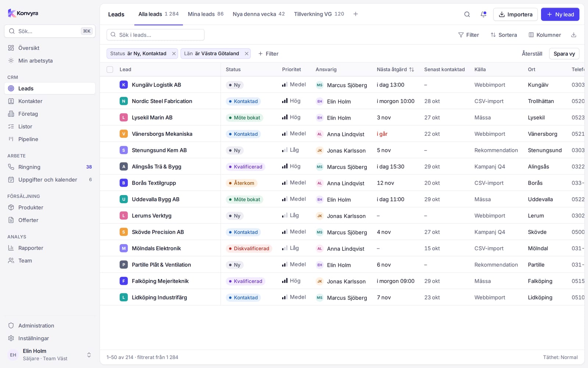This screenshot has width=588, height=368.
Task: Open the Filter dropdown in toolbar
Action: [x=469, y=35]
